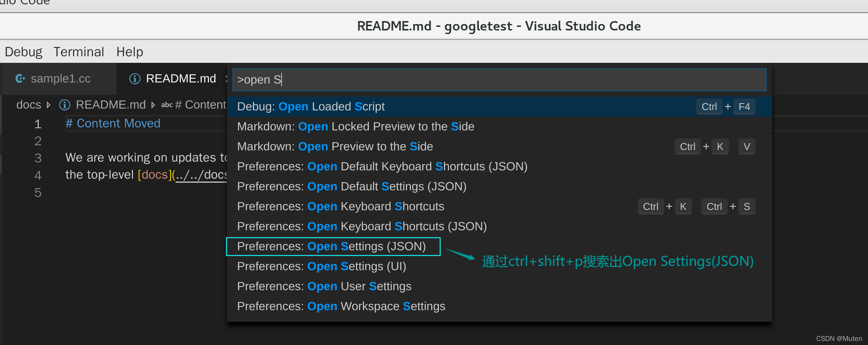This screenshot has height=345, width=868.
Task: Open the Debug menu
Action: tap(24, 52)
